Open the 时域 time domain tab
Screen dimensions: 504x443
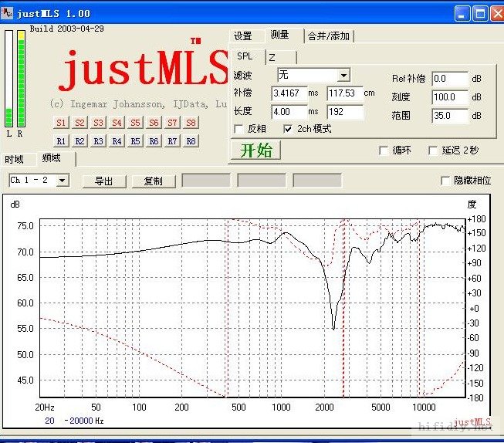(x=15, y=160)
